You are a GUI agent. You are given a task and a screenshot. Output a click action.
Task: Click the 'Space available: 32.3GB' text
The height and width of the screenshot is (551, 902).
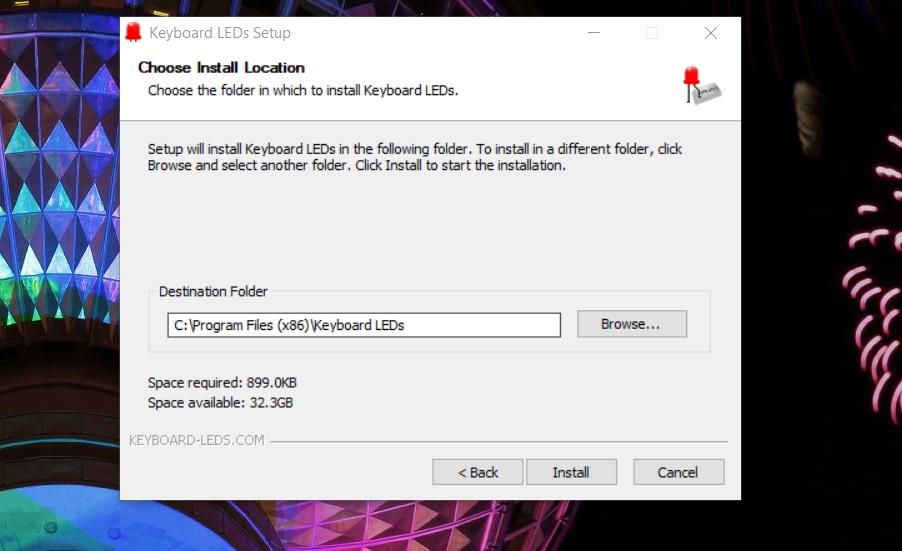coord(220,403)
